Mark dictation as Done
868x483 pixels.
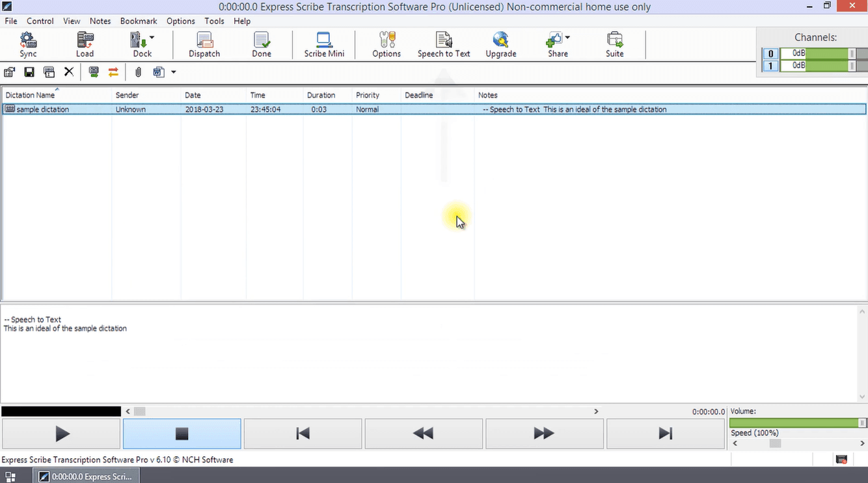(262, 45)
